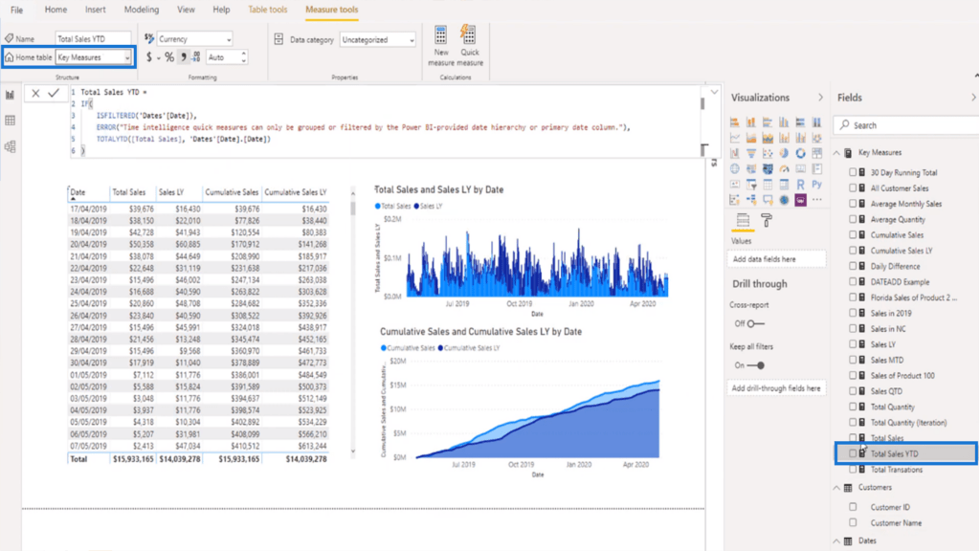
Task: Open File menu
Action: pyautogui.click(x=17, y=10)
